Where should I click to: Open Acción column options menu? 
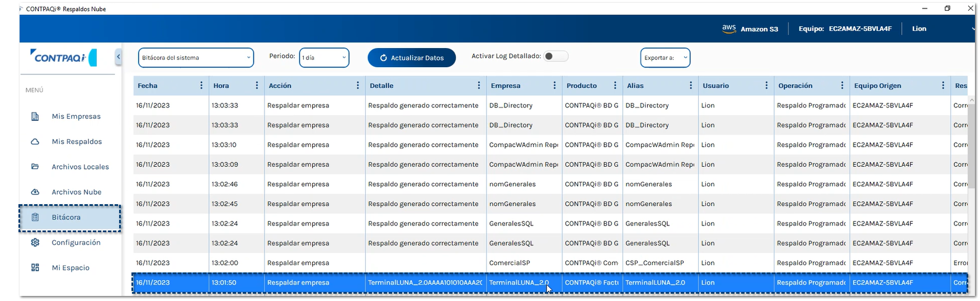[357, 86]
